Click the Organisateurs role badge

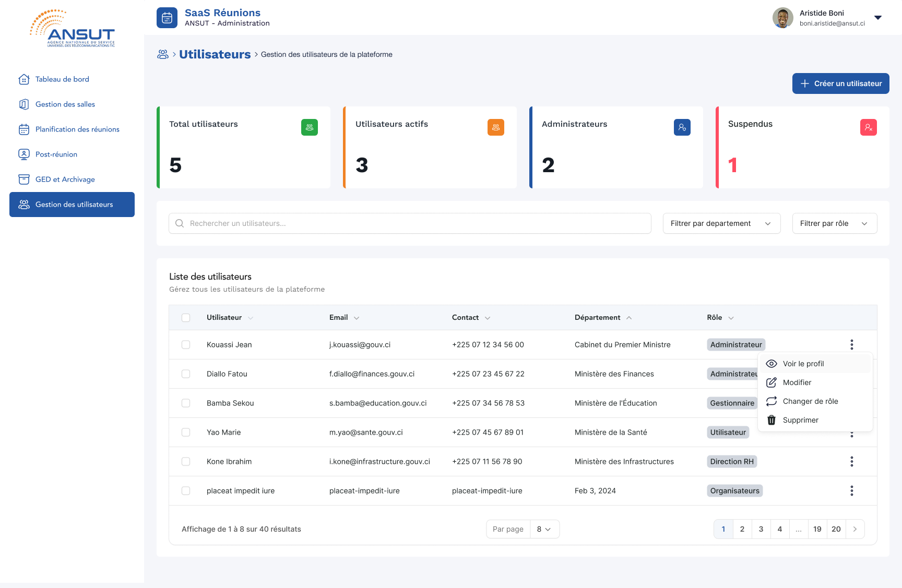(735, 491)
